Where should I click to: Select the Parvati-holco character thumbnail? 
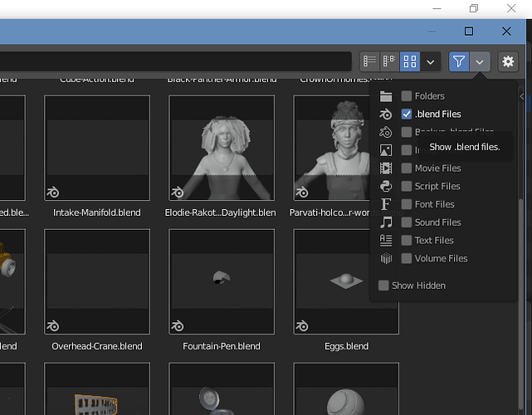pos(332,148)
